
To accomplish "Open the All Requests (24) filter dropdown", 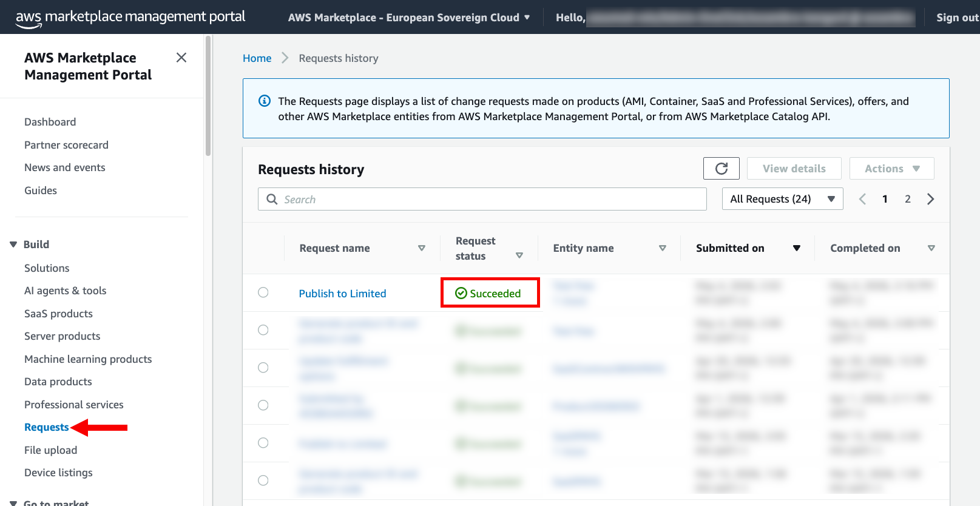I will pyautogui.click(x=782, y=199).
